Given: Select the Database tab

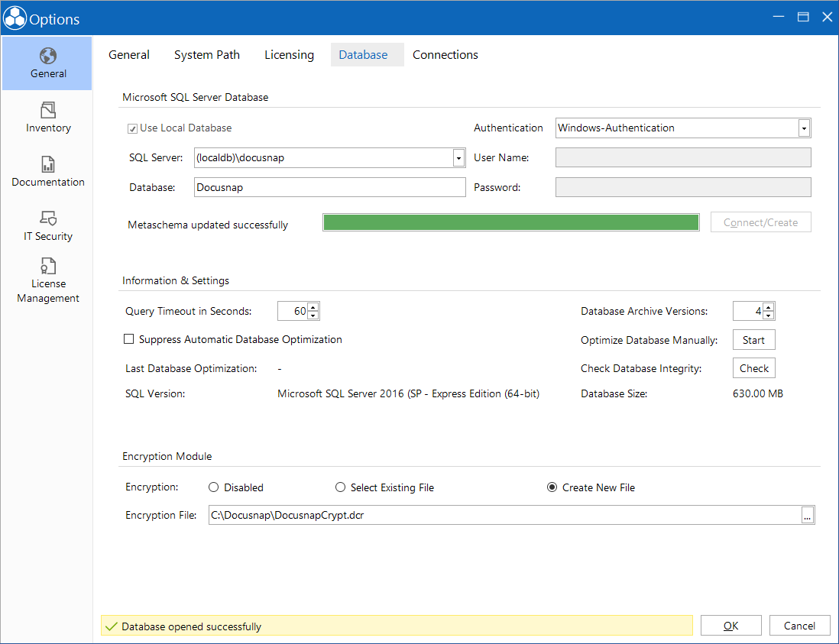Looking at the screenshot, I should pyautogui.click(x=367, y=54).
